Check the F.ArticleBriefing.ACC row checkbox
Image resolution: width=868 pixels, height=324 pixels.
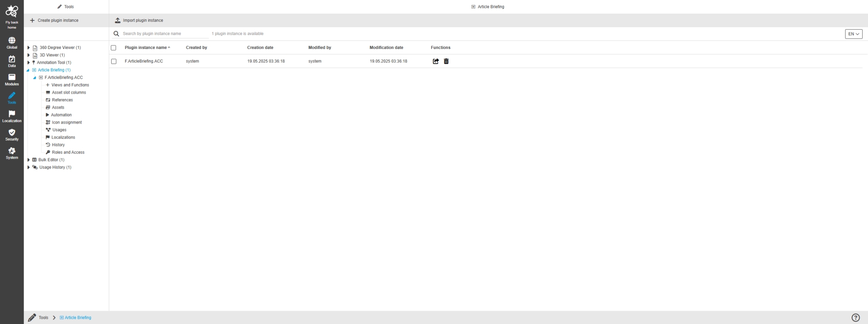[x=114, y=61]
